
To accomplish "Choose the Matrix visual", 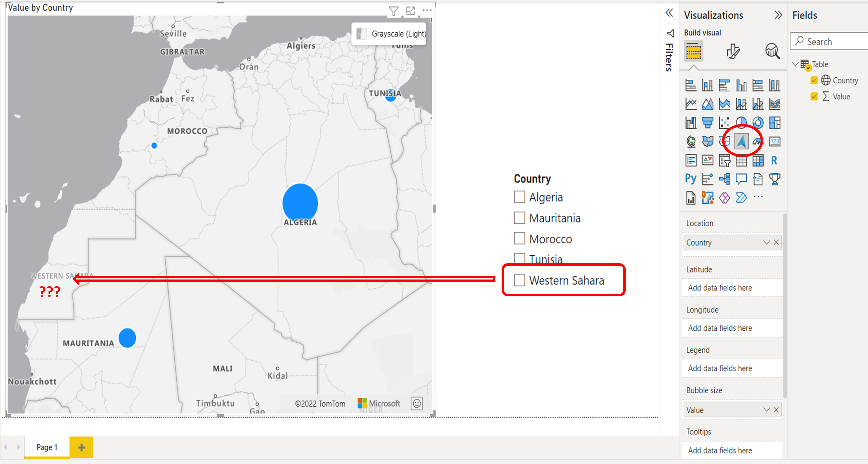I will tap(758, 160).
